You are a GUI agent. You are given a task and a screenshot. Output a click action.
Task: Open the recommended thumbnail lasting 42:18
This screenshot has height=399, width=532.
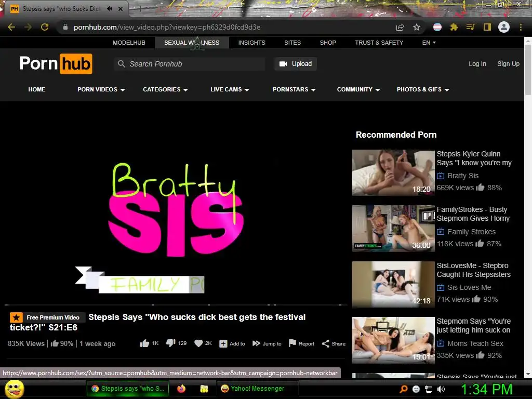pyautogui.click(x=393, y=284)
